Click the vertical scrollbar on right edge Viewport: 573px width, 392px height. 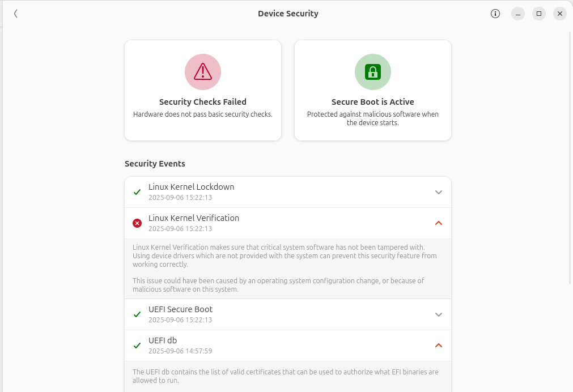tap(570, 159)
